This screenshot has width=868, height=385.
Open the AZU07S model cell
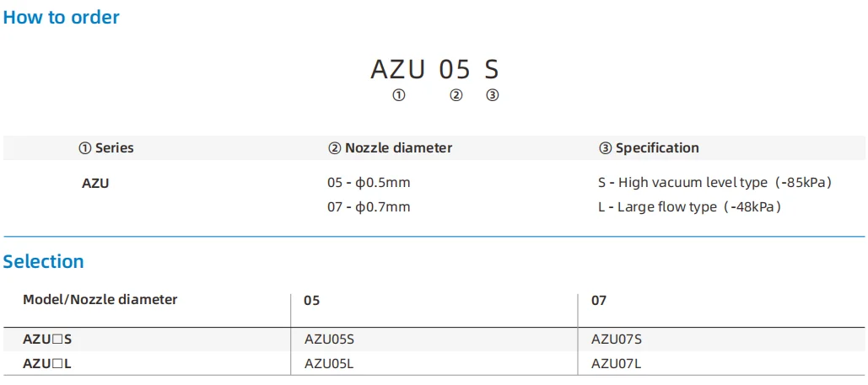[x=617, y=339]
